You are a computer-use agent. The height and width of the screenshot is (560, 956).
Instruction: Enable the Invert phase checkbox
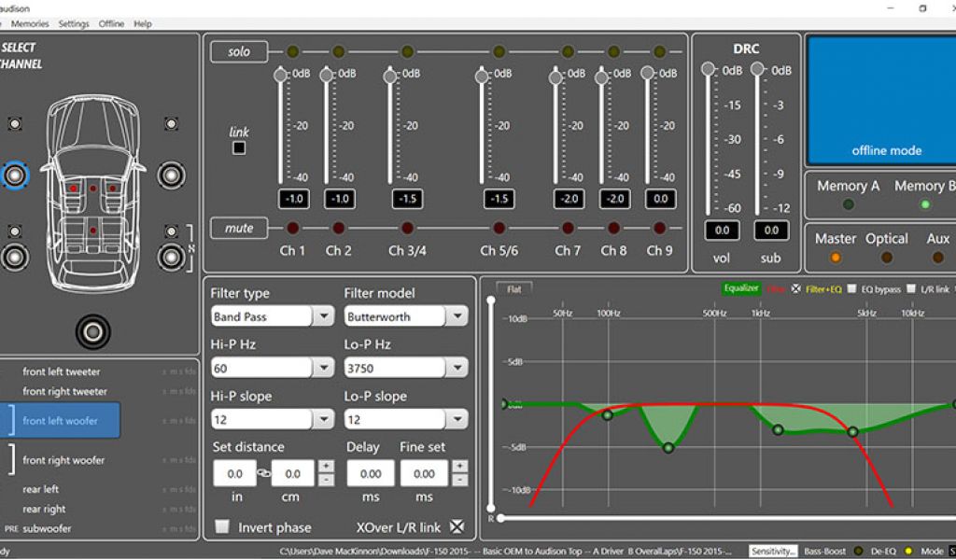tap(222, 527)
